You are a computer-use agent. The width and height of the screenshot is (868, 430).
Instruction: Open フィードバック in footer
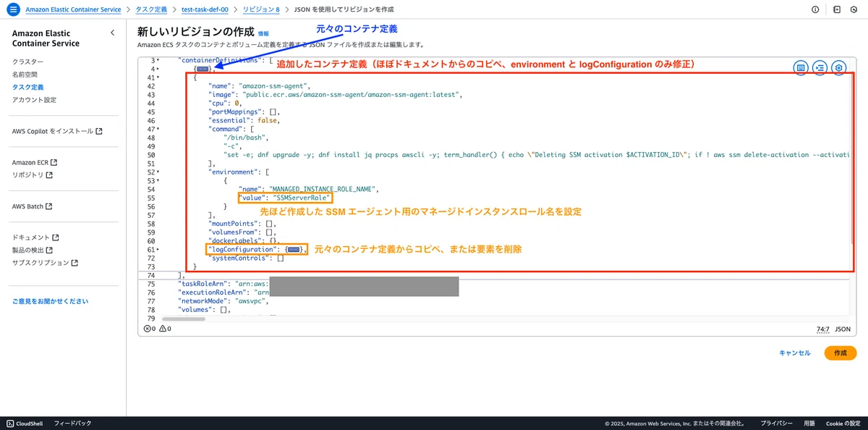[x=73, y=423]
